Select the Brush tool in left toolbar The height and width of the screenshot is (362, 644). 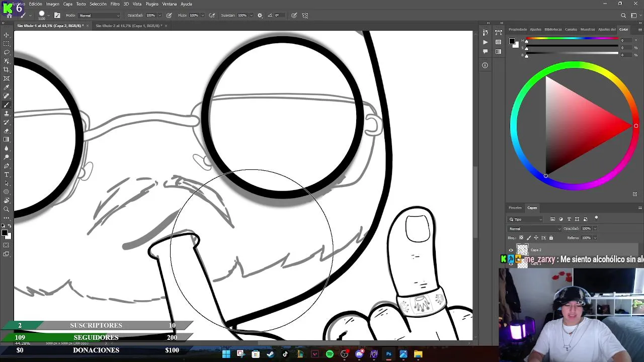pyautogui.click(x=7, y=105)
